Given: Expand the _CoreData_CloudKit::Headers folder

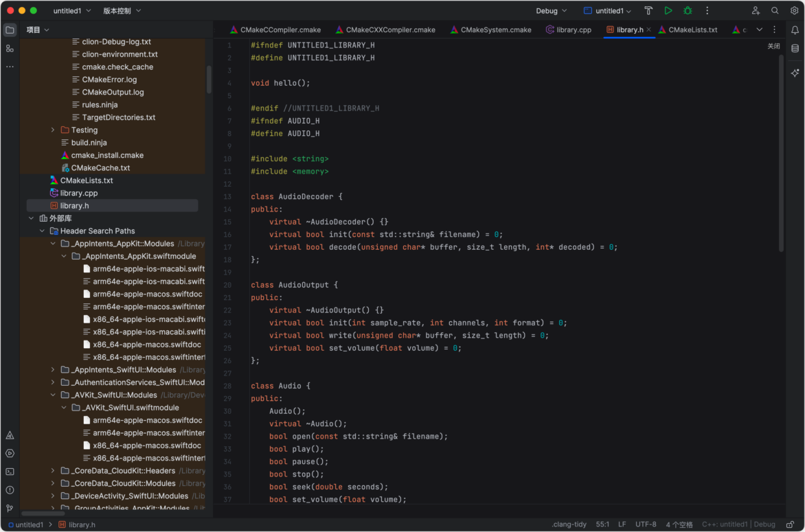Looking at the screenshot, I should pyautogui.click(x=53, y=471).
